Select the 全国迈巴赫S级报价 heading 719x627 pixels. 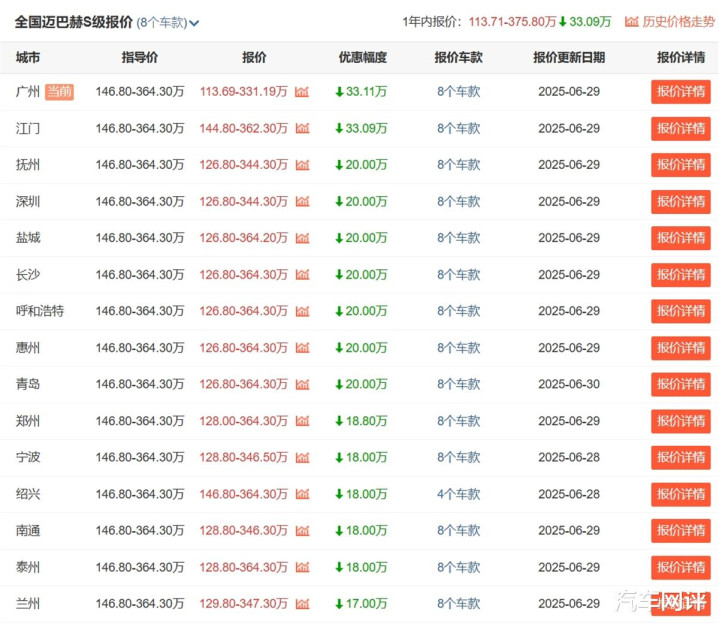click(74, 22)
